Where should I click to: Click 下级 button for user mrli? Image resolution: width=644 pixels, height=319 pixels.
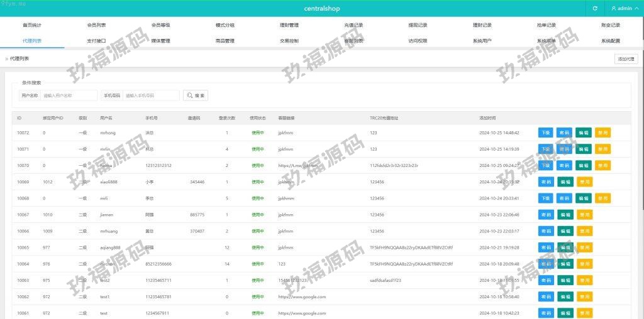click(545, 198)
